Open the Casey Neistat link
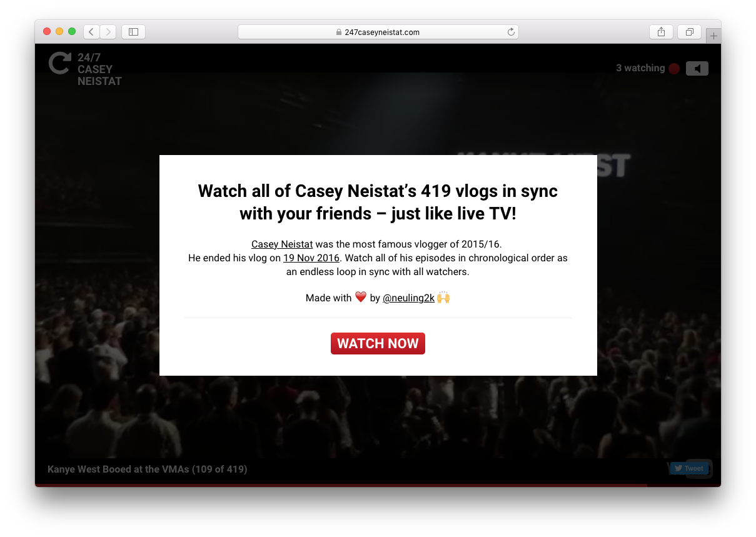 pos(282,244)
